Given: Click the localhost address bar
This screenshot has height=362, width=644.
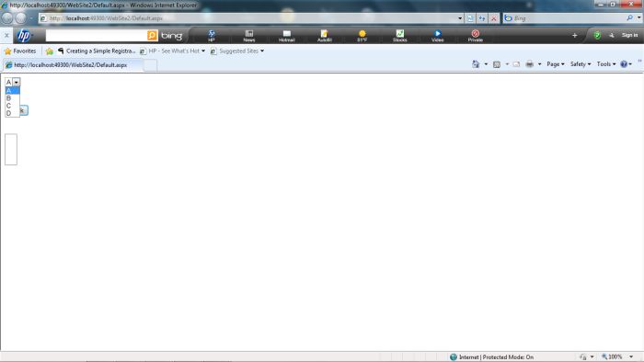Looking at the screenshot, I should (x=248, y=18).
